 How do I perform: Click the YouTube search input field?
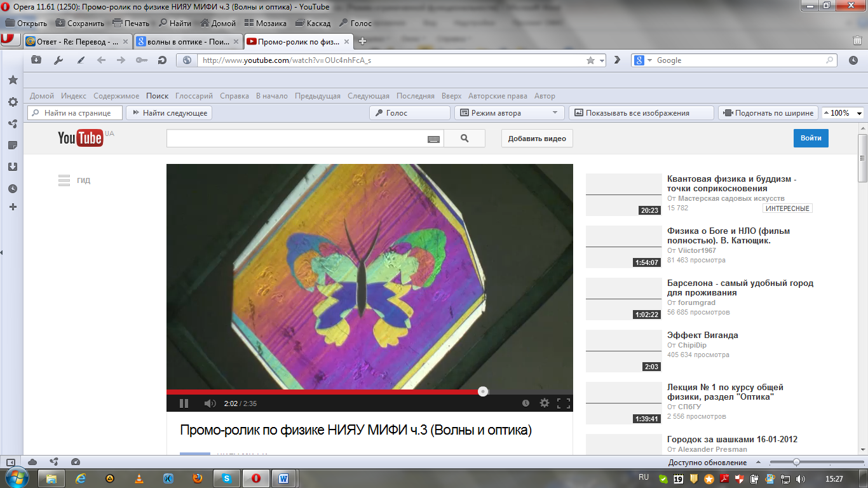tap(296, 139)
